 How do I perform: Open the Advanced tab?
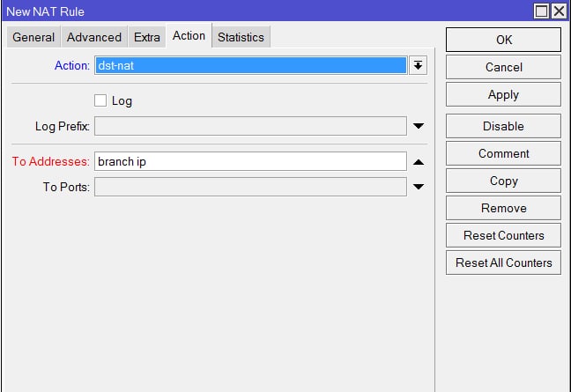(x=94, y=37)
